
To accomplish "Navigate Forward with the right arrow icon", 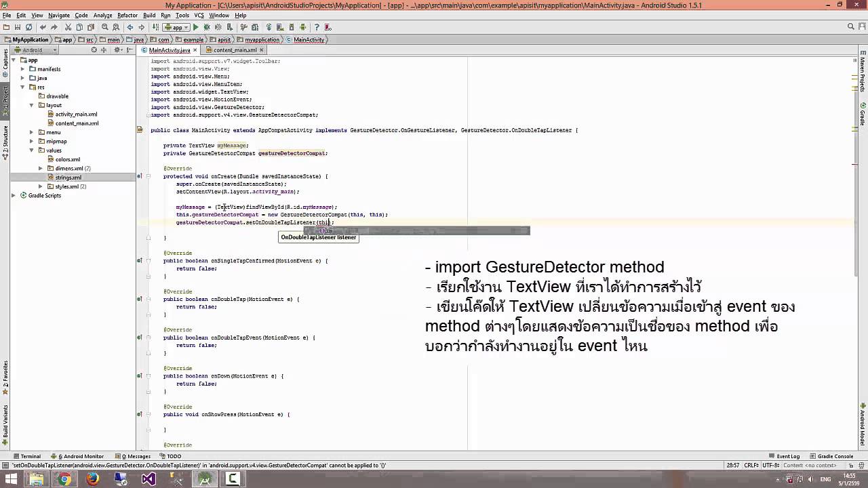I will pyautogui.click(x=142, y=27).
